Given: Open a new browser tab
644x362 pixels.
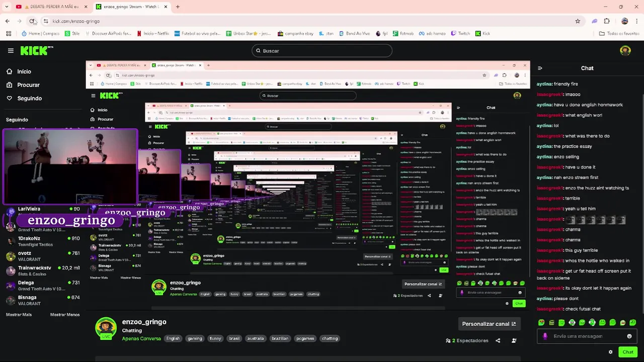Looking at the screenshot, I should click(x=178, y=7).
